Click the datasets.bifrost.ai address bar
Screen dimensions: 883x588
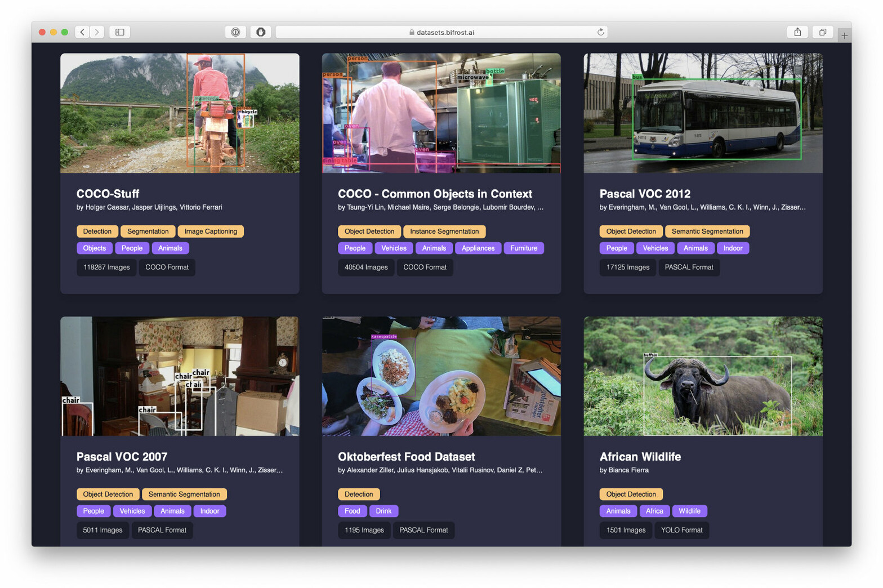(x=441, y=32)
